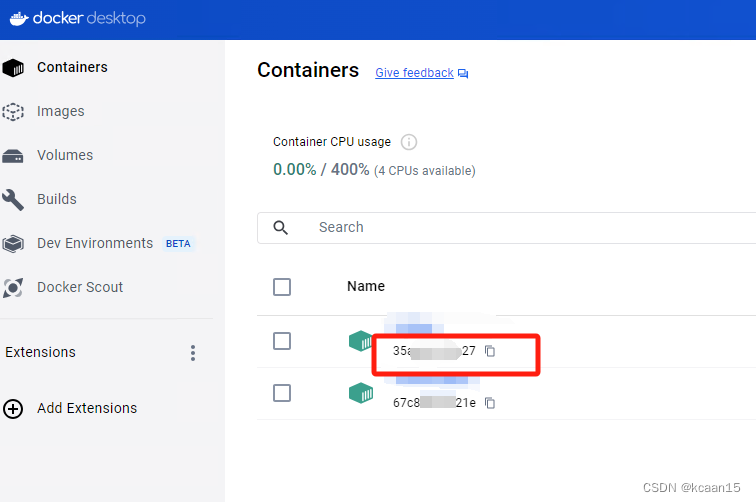The image size is (756, 502).
Task: Click the green icon of the container ending in 27
Action: click(360, 341)
